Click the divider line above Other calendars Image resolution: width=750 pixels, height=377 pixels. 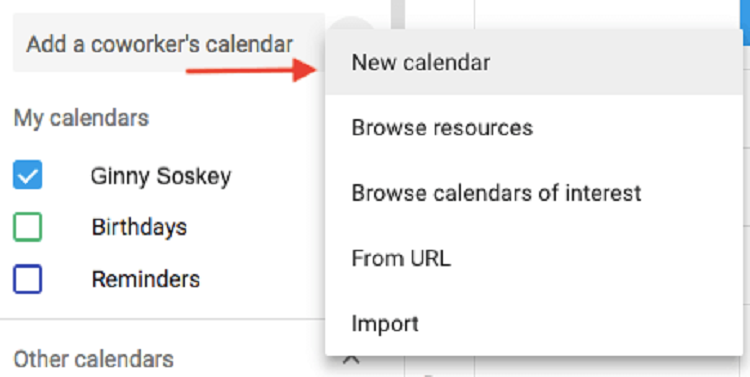click(163, 319)
